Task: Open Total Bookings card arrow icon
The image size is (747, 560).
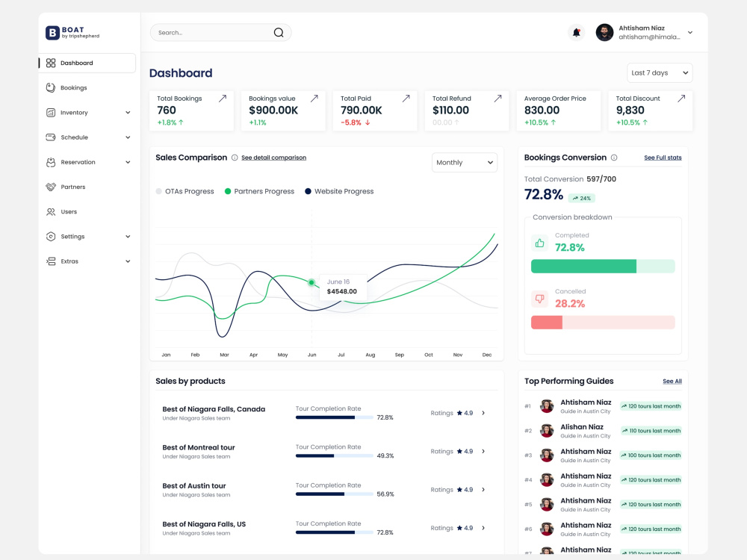Action: [223, 98]
